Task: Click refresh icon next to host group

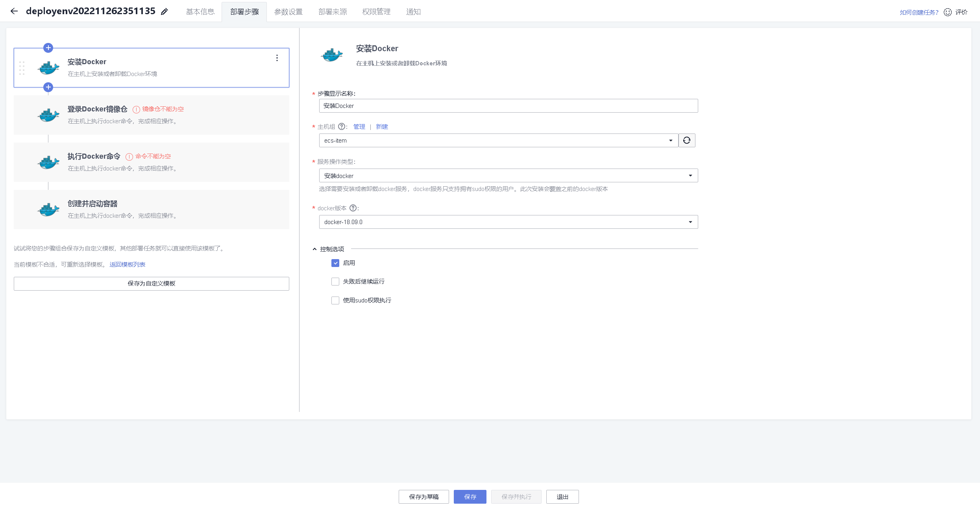Action: (687, 140)
